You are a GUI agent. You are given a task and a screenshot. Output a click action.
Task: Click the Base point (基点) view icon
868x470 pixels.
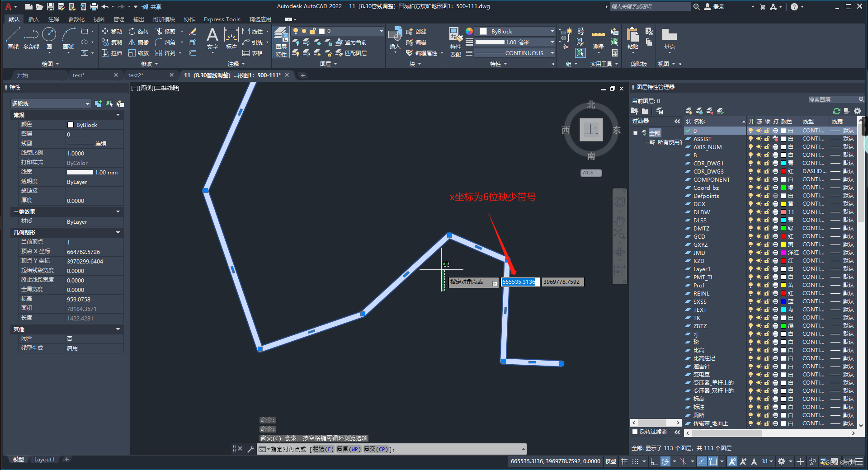669,38
